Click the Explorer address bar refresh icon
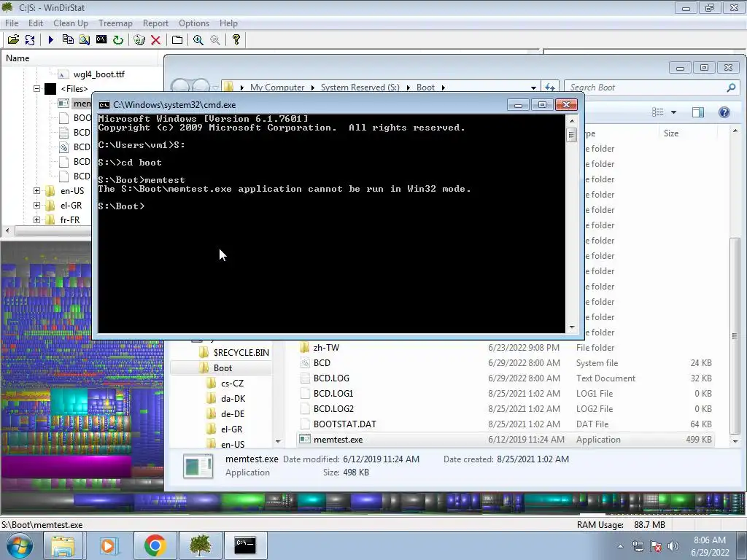The height and width of the screenshot is (560, 747). click(x=550, y=87)
